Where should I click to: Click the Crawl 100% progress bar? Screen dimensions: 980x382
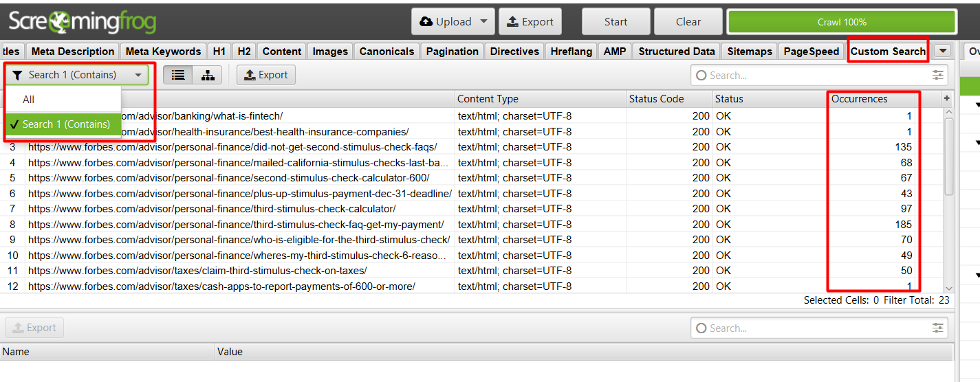click(x=842, y=22)
